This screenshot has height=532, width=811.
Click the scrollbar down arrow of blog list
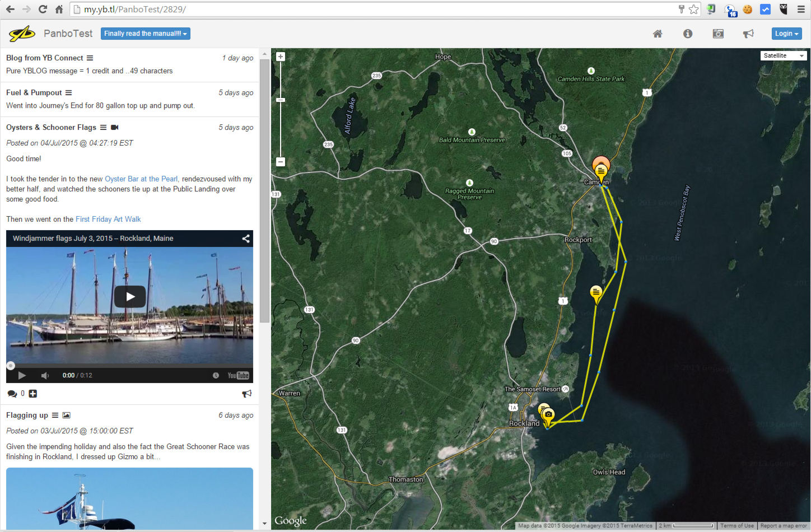[x=265, y=524]
